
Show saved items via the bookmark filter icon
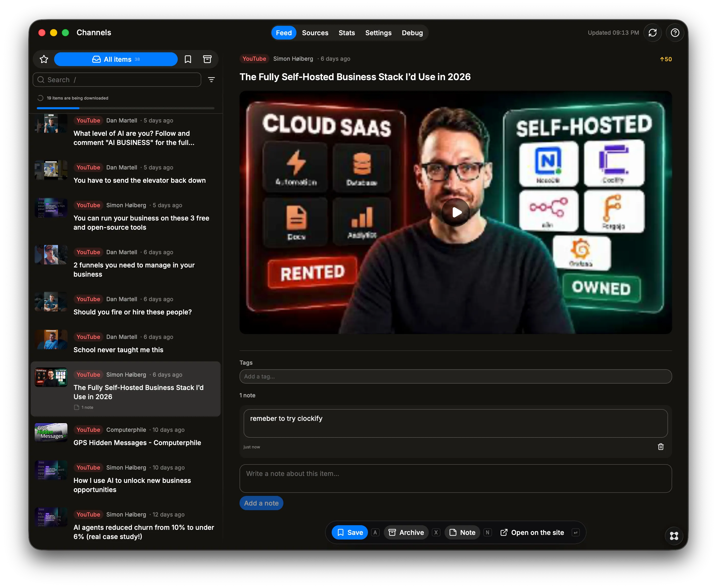pyautogui.click(x=188, y=60)
